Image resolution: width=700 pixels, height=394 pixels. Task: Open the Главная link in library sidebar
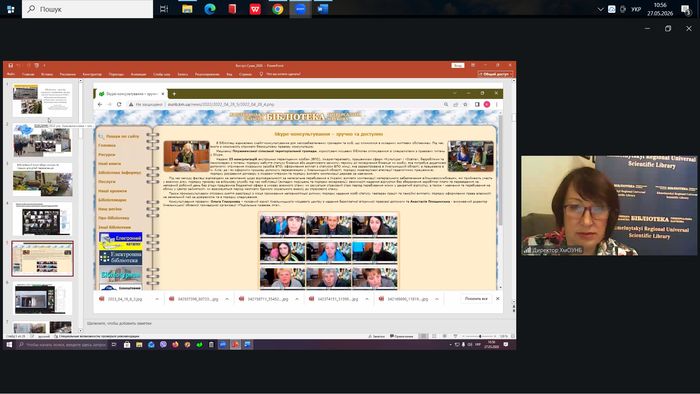(x=107, y=145)
